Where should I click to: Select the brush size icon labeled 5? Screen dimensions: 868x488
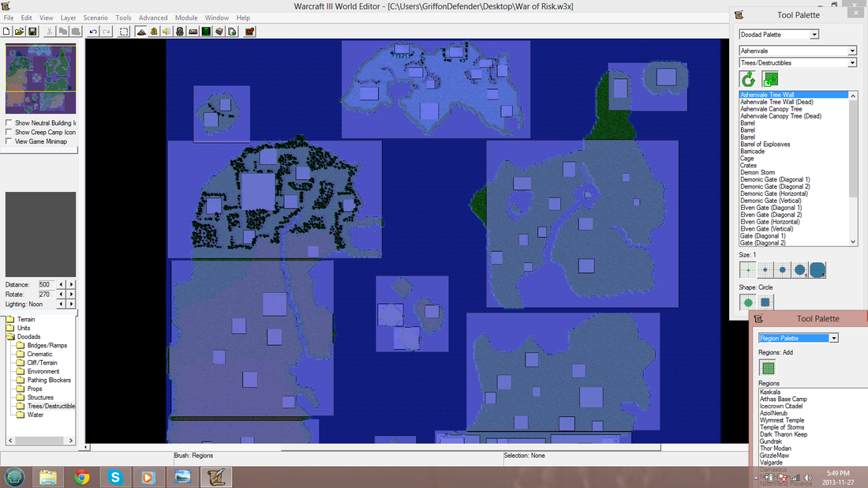click(800, 270)
